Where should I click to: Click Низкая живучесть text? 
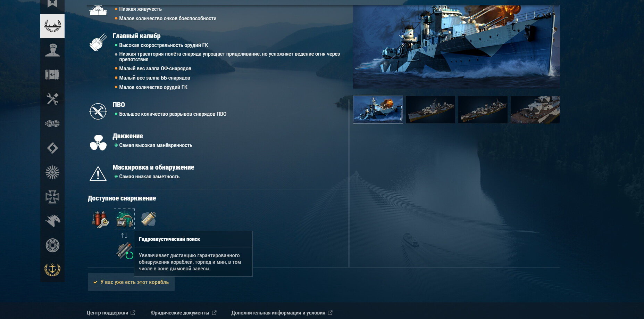[x=140, y=9]
